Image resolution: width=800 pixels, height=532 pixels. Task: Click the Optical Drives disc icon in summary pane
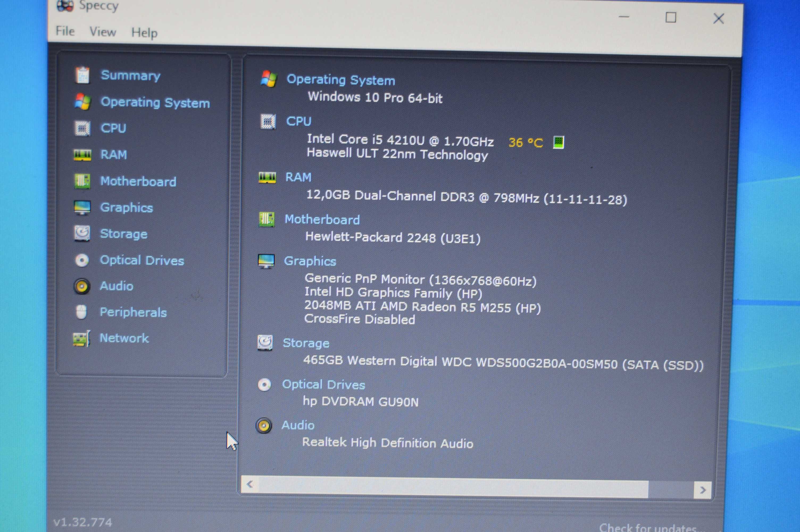(264, 385)
